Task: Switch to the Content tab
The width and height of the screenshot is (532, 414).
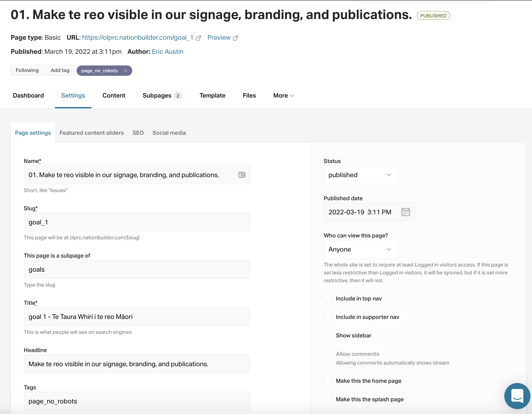Action: (114, 96)
